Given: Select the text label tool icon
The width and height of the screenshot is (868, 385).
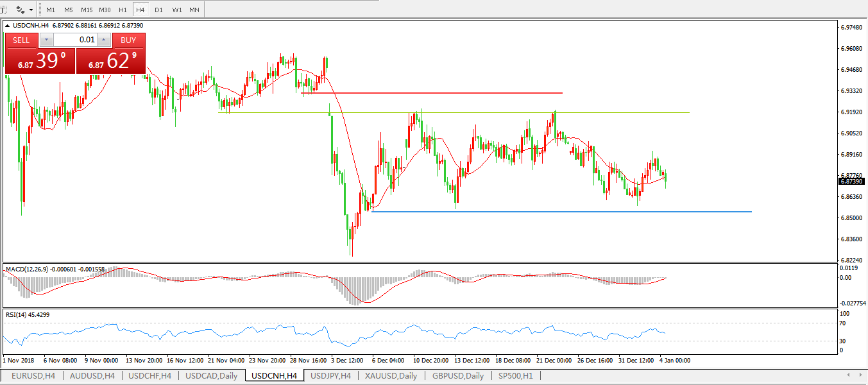Looking at the screenshot, I should (x=3, y=10).
